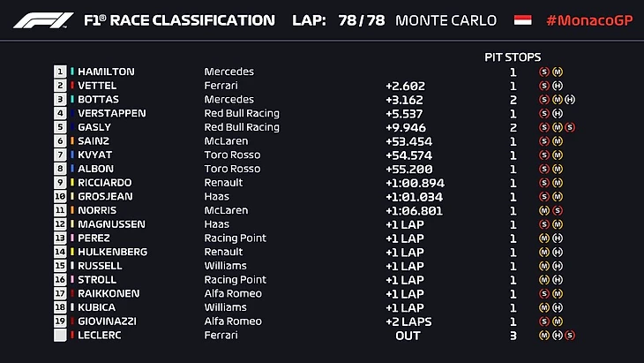The width and height of the screenshot is (644, 363).
Task: Select Vettel's hard tyre icon
Action: click(x=558, y=86)
